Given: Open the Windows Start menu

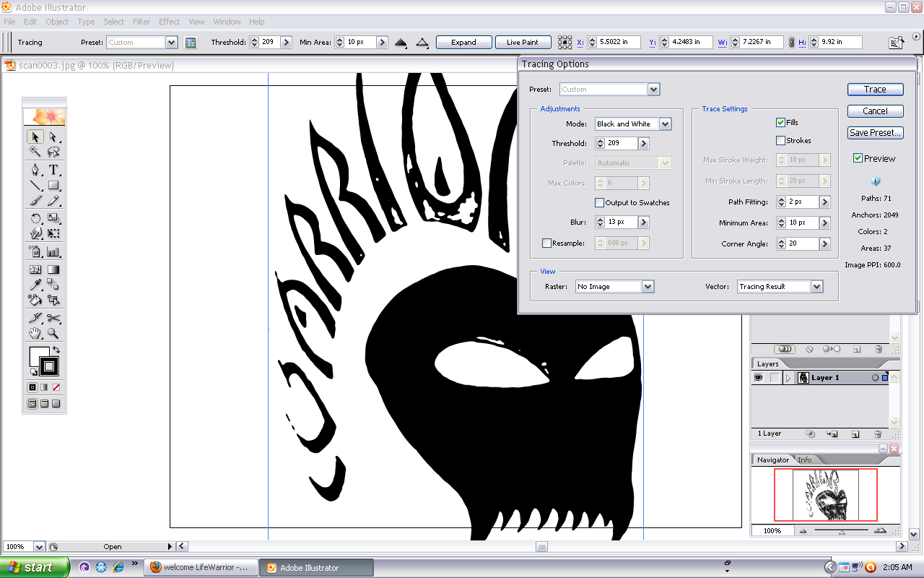Looking at the screenshot, I should tap(35, 567).
